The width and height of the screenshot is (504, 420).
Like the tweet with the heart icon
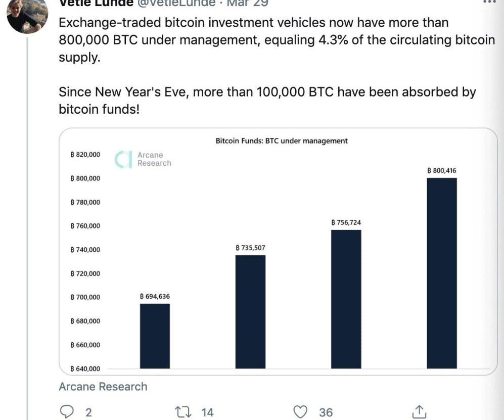point(301,412)
